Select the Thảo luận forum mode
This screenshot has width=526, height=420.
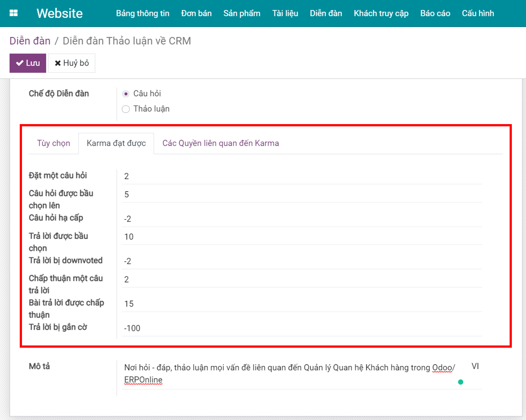pyautogui.click(x=126, y=109)
